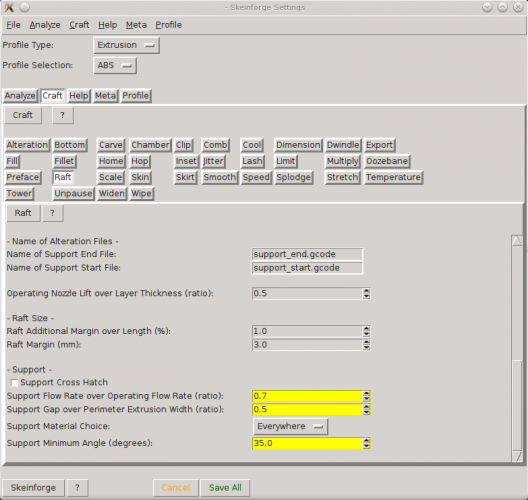528x500 pixels.
Task: Click the Support End File name field
Action: [307, 254]
